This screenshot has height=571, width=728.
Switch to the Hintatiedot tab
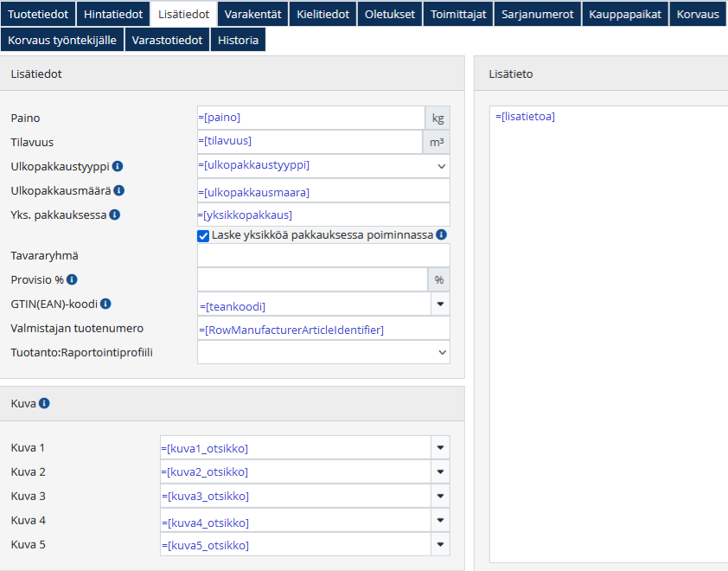coord(113,14)
